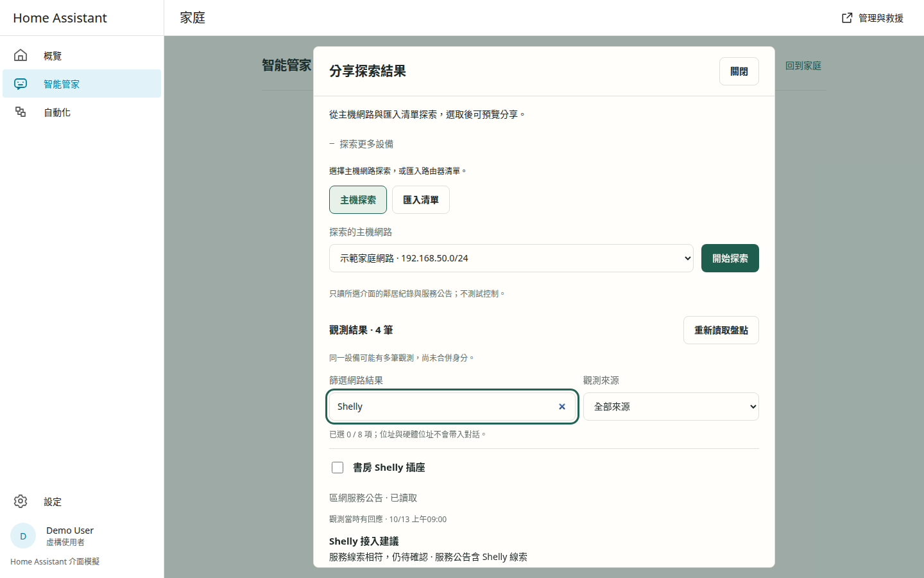The height and width of the screenshot is (578, 924).
Task: Collapse the 探索更多設備 section
Action: (361, 144)
